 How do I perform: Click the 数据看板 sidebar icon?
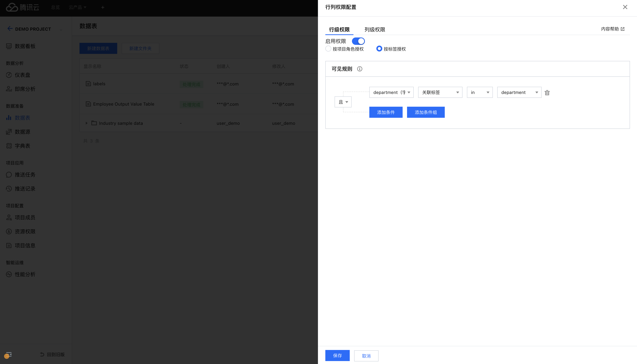(x=9, y=46)
